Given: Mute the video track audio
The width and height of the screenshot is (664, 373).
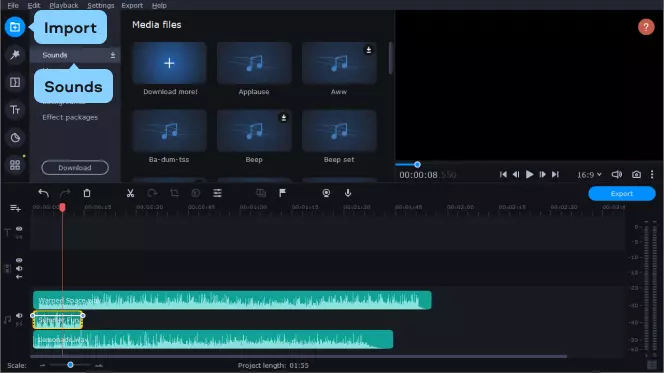Looking at the screenshot, I should (19, 268).
